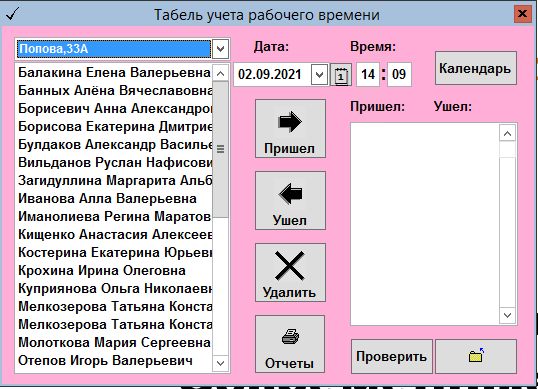The height and width of the screenshot is (389, 538).
Task: Select Булдаков Александр in the list
Action: point(115,144)
